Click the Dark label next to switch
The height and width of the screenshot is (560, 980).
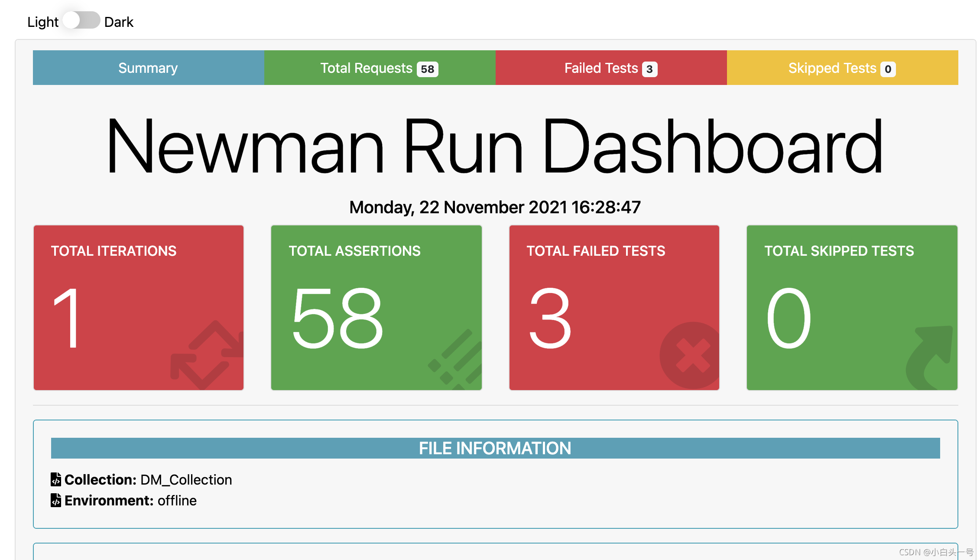coord(119,22)
